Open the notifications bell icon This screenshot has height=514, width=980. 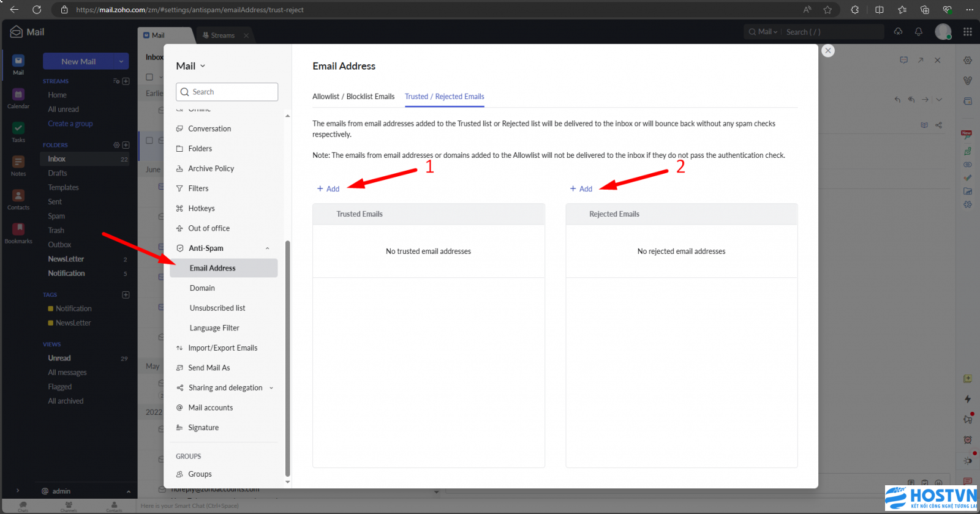(918, 32)
